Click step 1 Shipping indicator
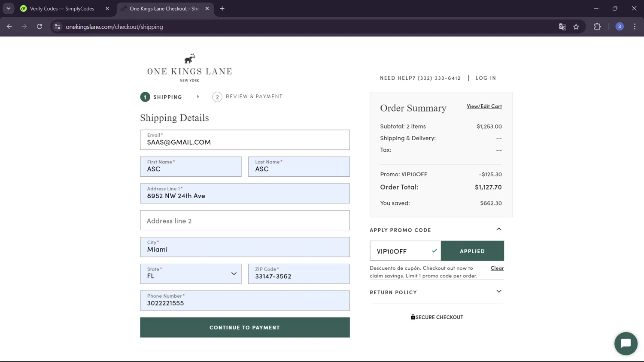Viewport: 644px width, 362px height. [161, 97]
